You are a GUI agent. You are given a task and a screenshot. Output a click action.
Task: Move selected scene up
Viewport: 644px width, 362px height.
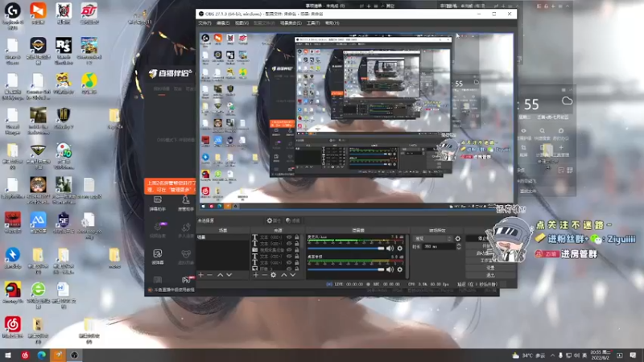[x=220, y=274]
